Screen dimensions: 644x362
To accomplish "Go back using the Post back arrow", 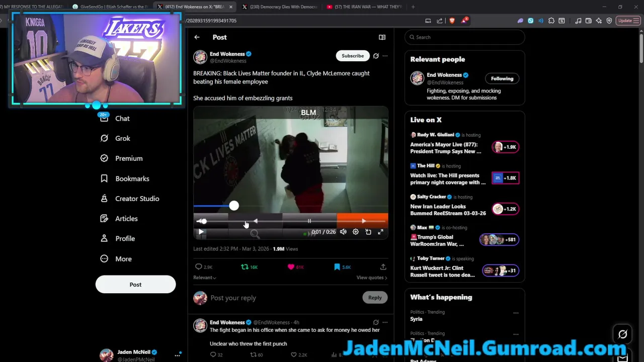I will [197, 37].
